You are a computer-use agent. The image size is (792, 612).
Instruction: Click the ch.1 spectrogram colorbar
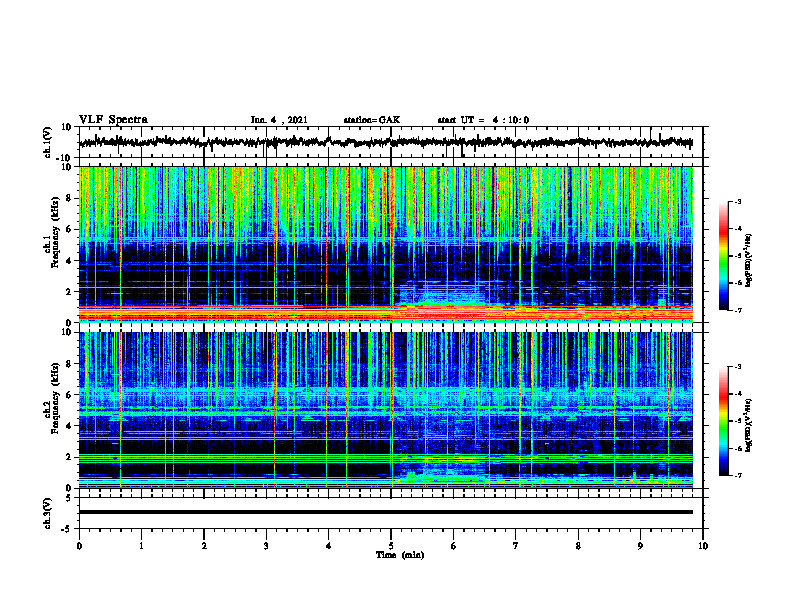(723, 256)
